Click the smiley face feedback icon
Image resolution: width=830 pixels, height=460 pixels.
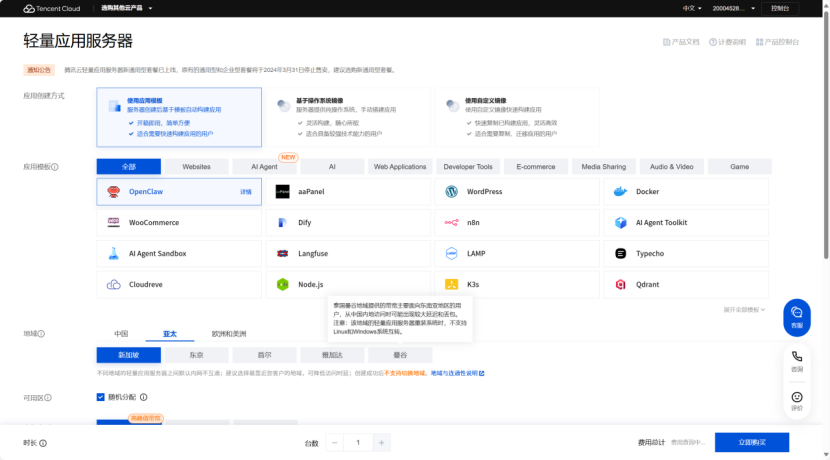pyautogui.click(x=796, y=401)
